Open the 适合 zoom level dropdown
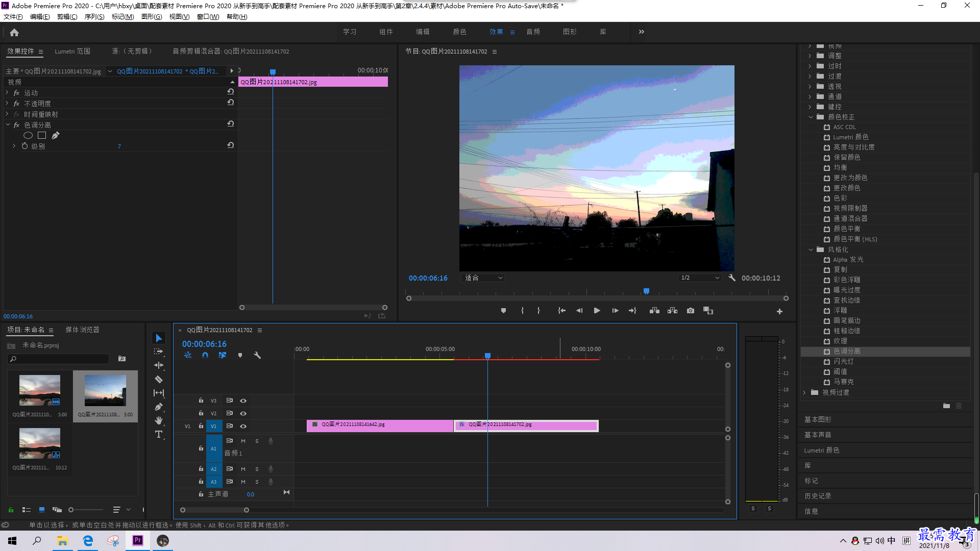 pos(483,278)
